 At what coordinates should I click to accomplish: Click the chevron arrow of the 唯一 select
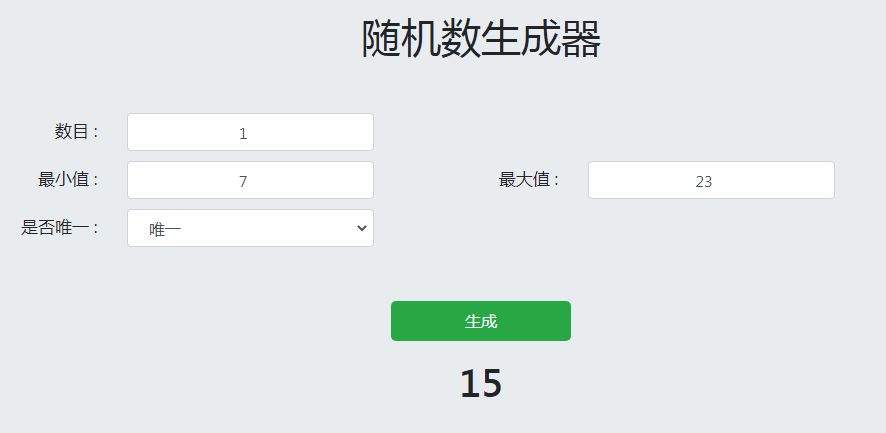pos(362,228)
